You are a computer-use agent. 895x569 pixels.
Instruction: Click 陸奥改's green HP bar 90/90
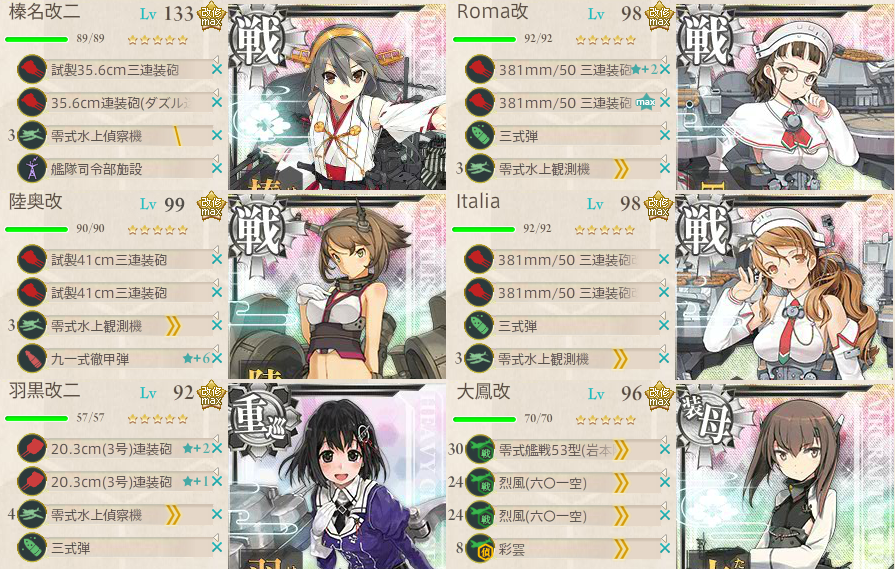point(37,229)
